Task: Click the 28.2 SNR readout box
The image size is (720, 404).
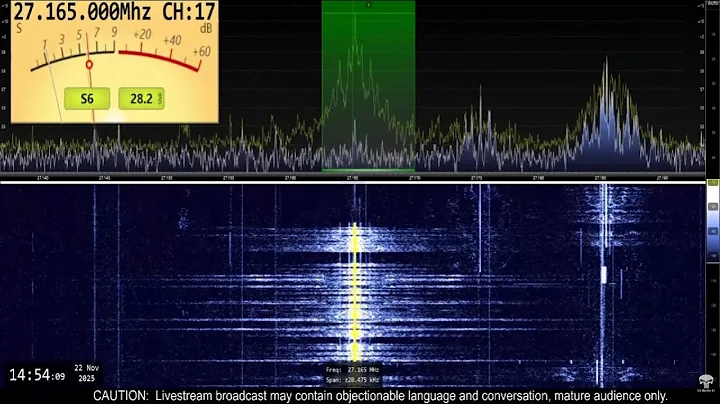Action: pos(141,98)
